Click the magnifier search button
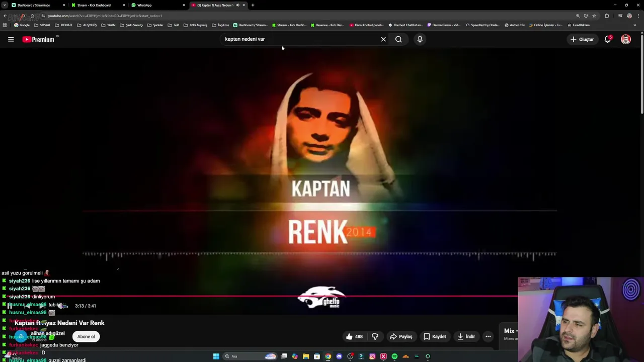Viewport: 644px width, 362px height. tap(398, 39)
